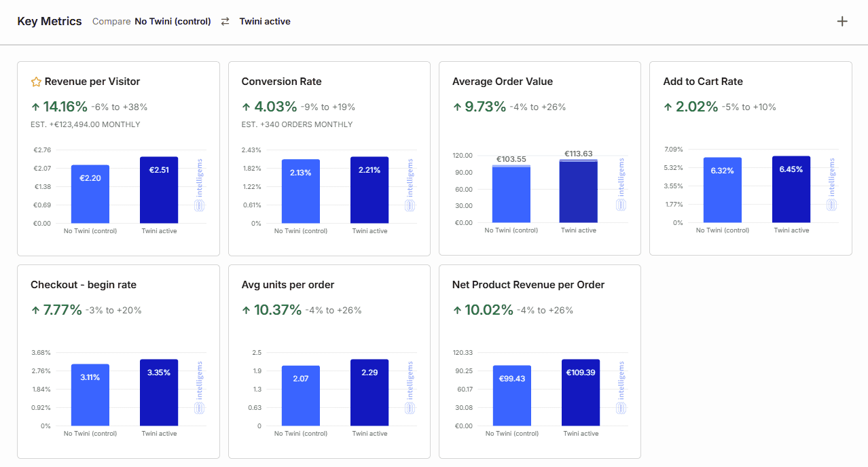Open the No Twini (control) compare selector
Screen dimensions: 868x467
tap(173, 22)
